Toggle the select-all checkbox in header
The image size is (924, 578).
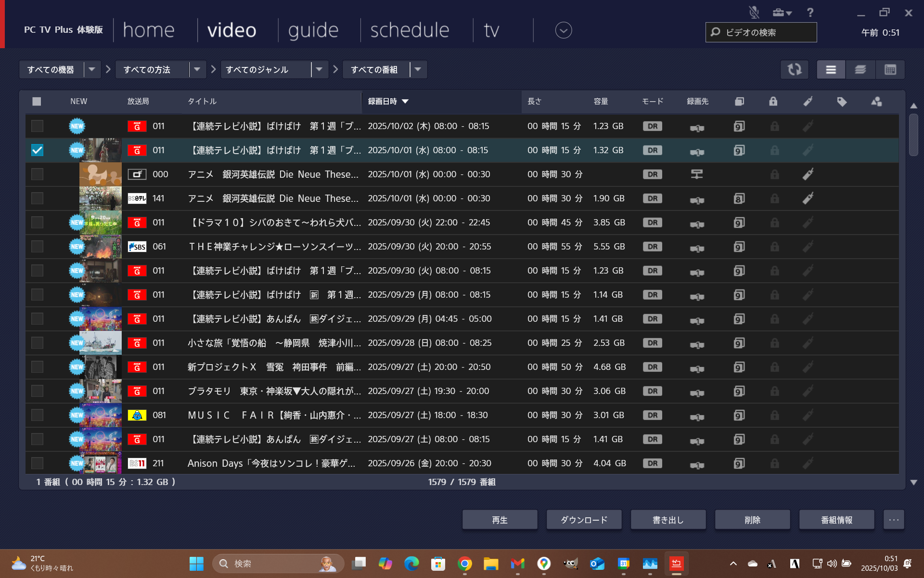click(37, 102)
